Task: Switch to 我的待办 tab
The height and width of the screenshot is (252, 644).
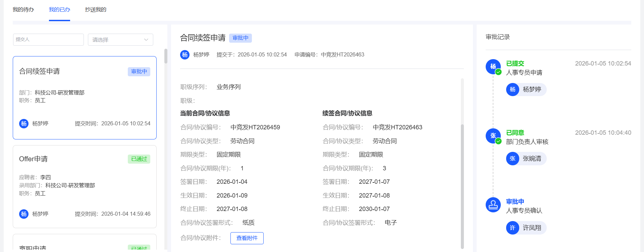Action: [x=23, y=10]
